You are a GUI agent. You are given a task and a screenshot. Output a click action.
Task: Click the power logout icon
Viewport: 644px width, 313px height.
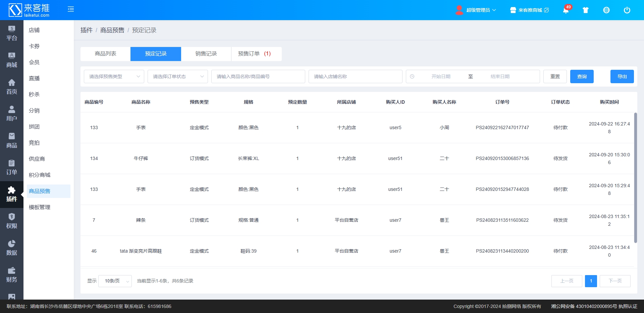627,10
